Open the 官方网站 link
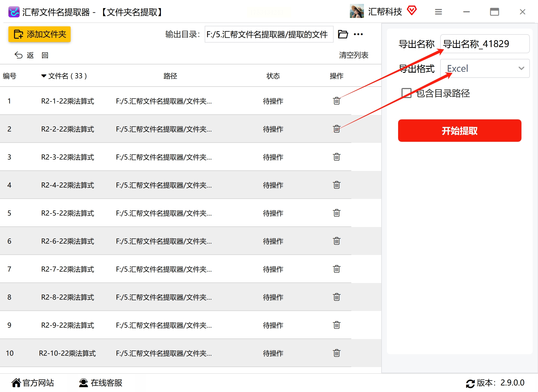The image size is (538, 392). point(33,383)
